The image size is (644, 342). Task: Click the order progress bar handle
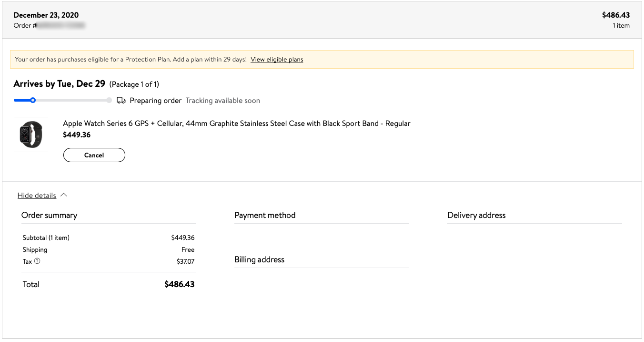pyautogui.click(x=33, y=100)
